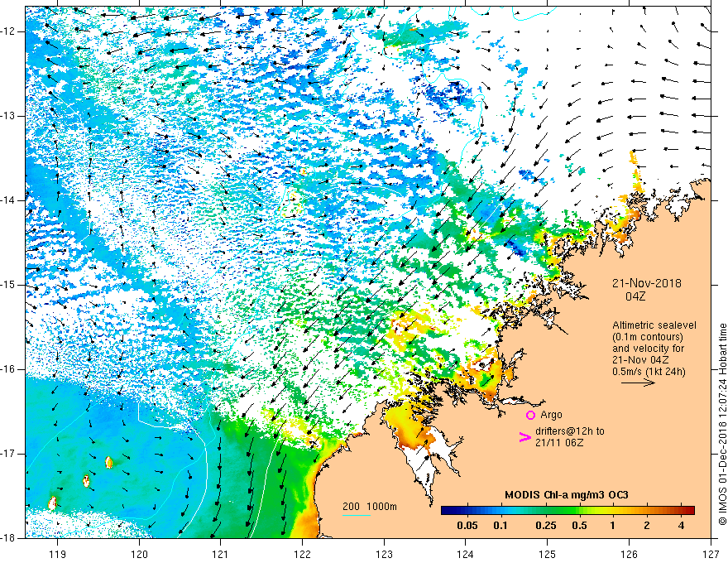Click the longitude axis label '121'
The image size is (728, 563).
coord(220,554)
